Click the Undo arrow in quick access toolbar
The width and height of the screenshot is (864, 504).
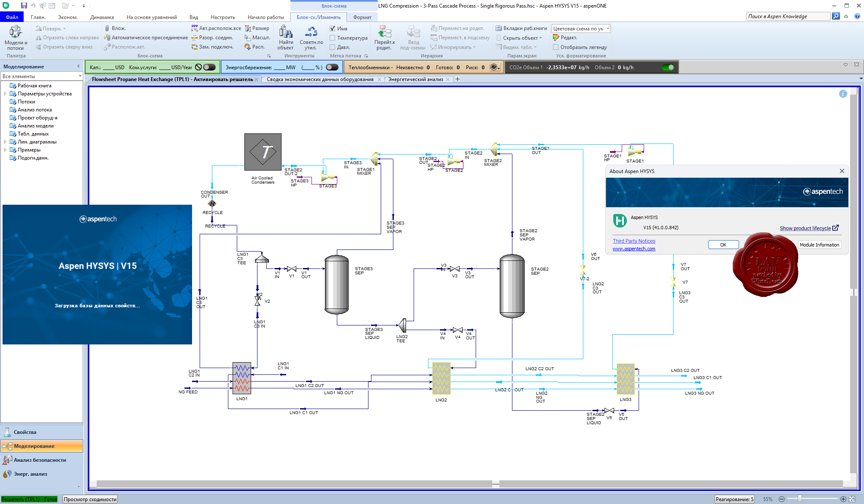point(33,5)
